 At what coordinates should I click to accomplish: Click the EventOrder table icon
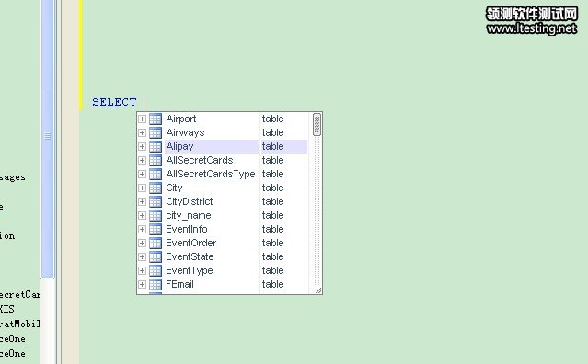[156, 243]
